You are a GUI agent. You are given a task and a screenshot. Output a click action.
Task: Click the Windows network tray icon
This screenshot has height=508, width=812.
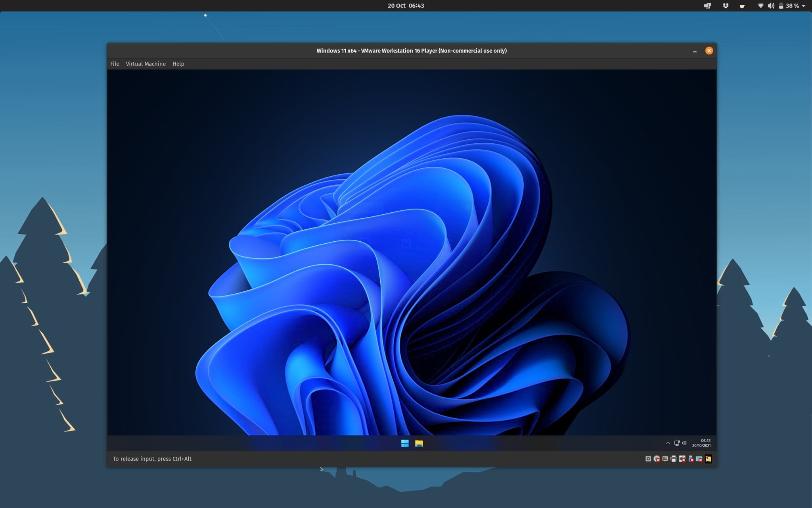pos(677,443)
